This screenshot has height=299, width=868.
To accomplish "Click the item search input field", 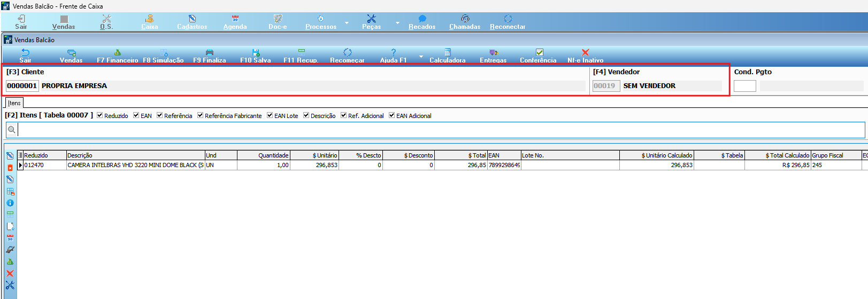I will [x=441, y=130].
